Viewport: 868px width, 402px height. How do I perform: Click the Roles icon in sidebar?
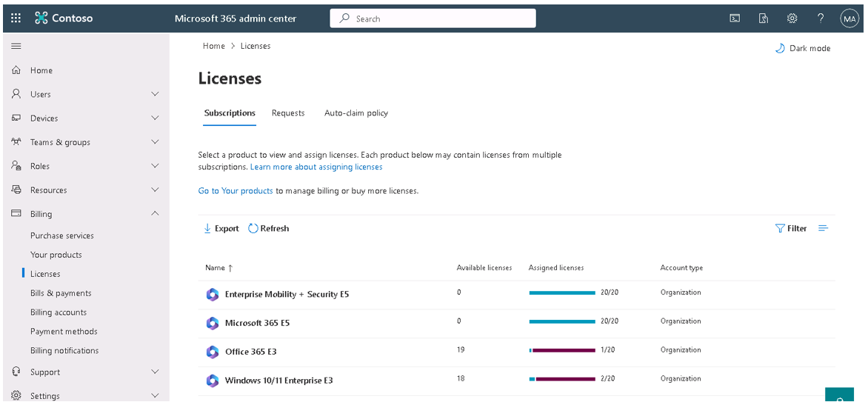(16, 166)
